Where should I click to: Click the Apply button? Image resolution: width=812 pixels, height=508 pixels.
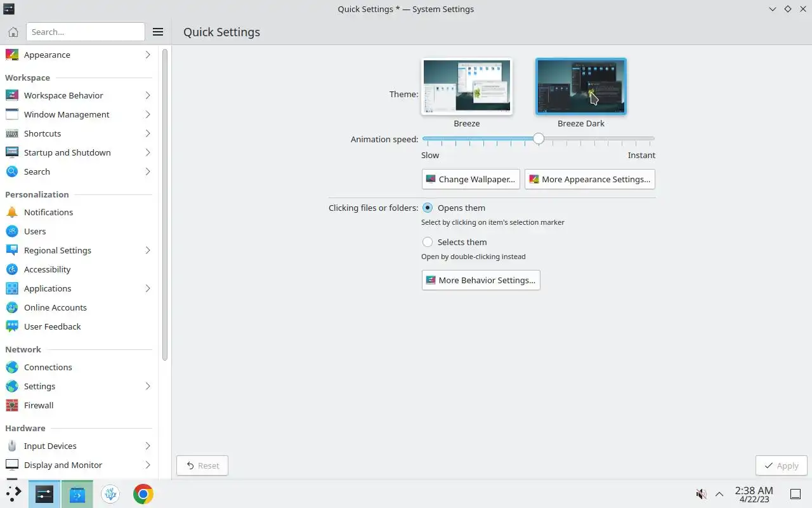(x=782, y=465)
